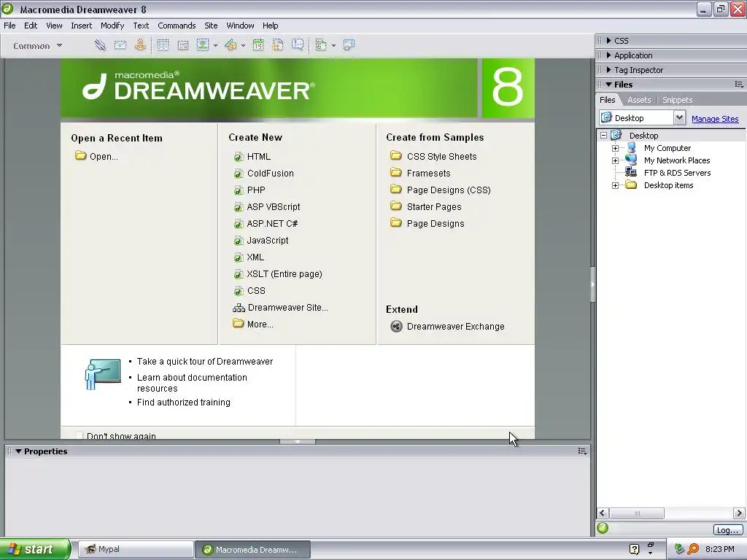Image resolution: width=747 pixels, height=560 pixels.
Task: Click More... folder in Create New
Action: tap(253, 324)
